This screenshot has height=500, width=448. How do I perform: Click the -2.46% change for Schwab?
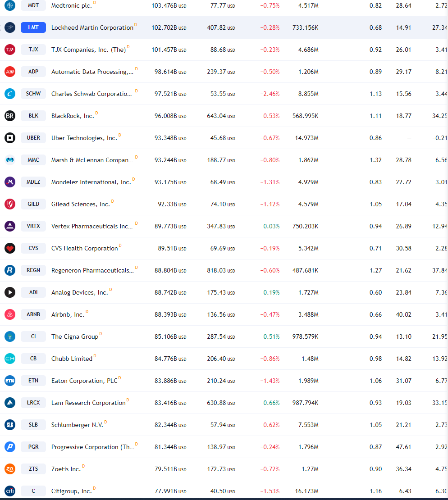point(270,94)
